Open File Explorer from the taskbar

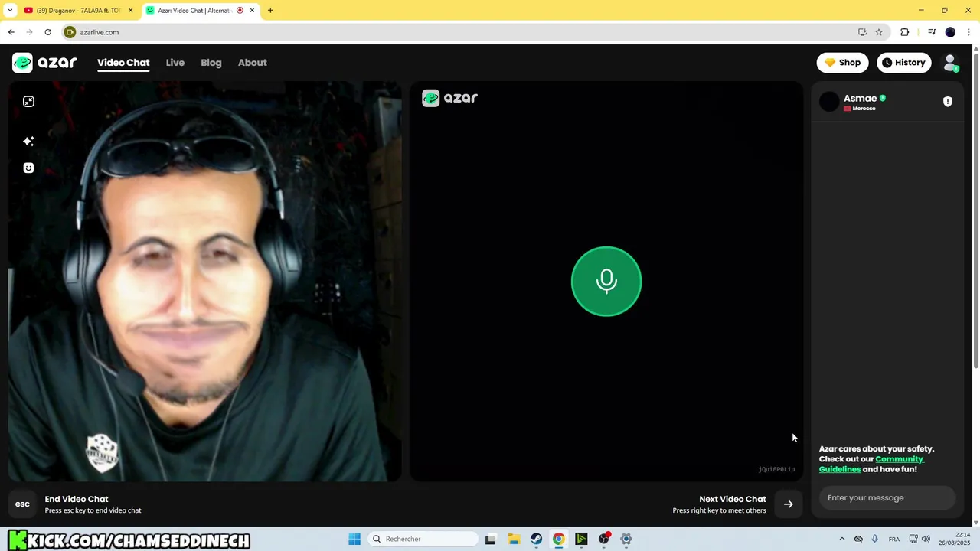point(514,539)
